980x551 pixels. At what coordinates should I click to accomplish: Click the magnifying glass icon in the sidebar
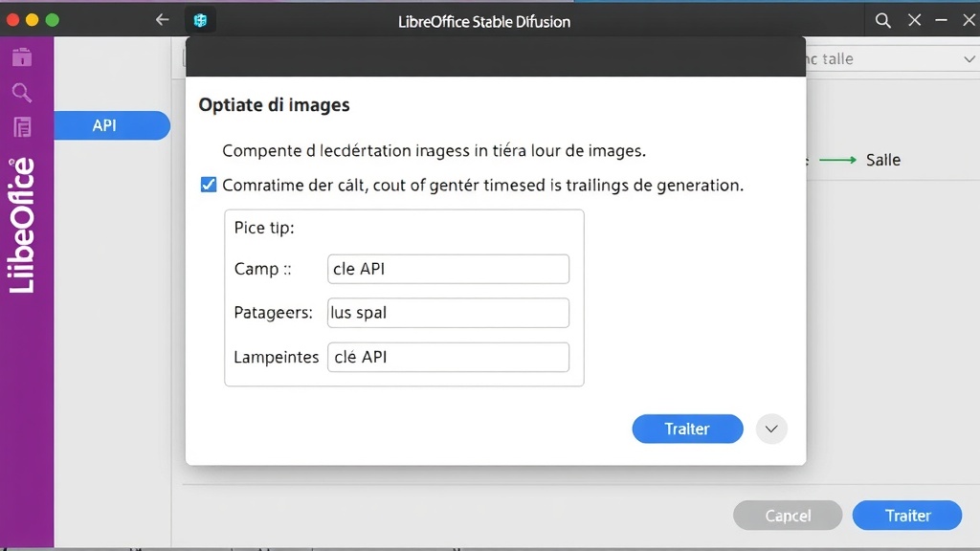(19, 93)
